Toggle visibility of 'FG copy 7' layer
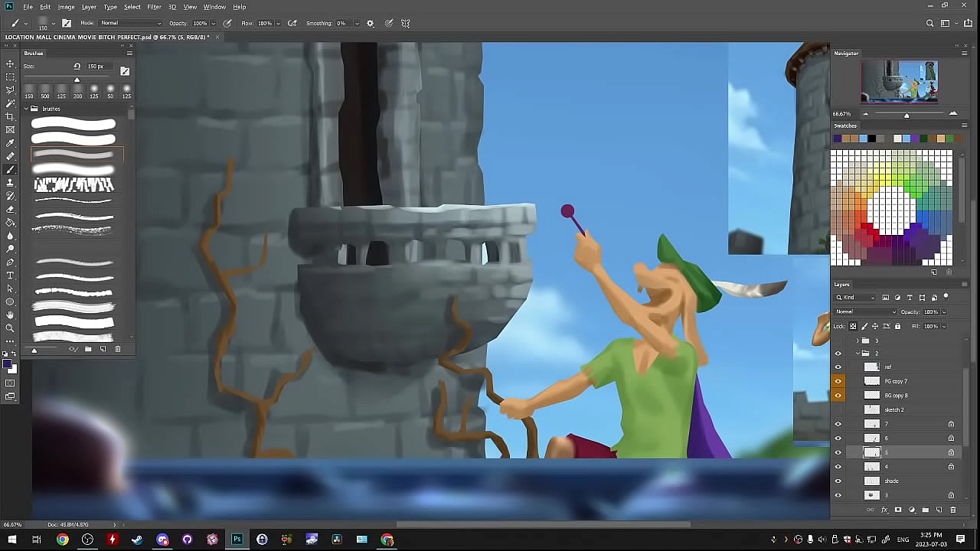The width and height of the screenshot is (980, 551). tap(838, 381)
